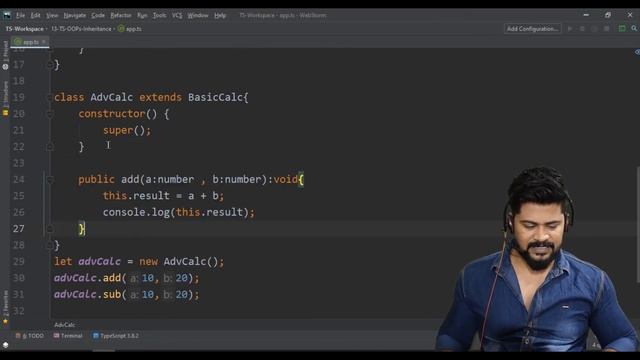Screen dimensions: 640x360
Task: Click the 'void' return type on line 24
Action: tap(285, 180)
